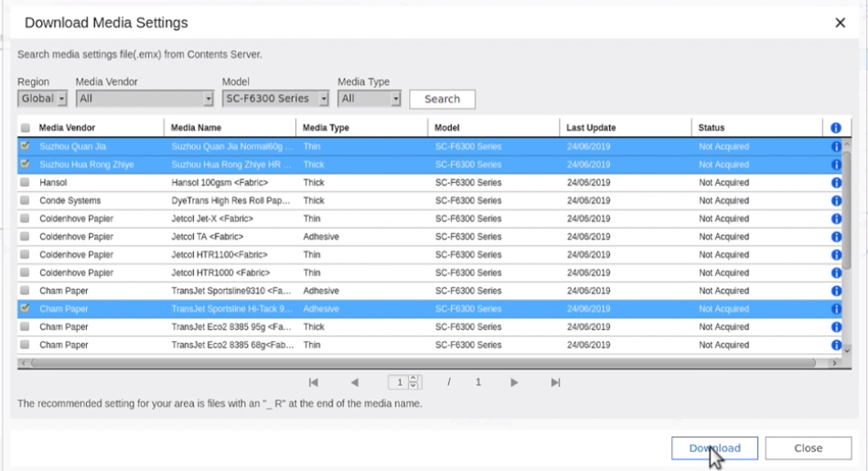Click the horizontal scrollbar under the table
Viewport: 868px width, 471px height.
(x=421, y=363)
